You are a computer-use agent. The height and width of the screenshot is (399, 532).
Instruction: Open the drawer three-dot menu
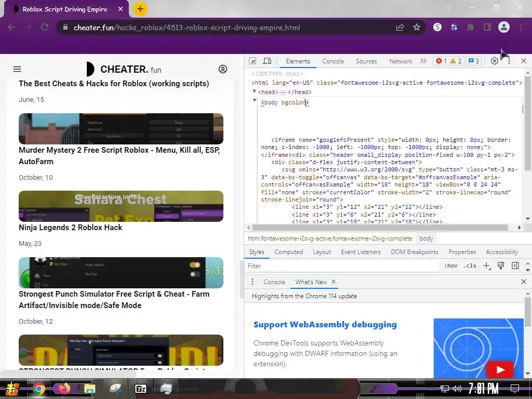click(252, 282)
